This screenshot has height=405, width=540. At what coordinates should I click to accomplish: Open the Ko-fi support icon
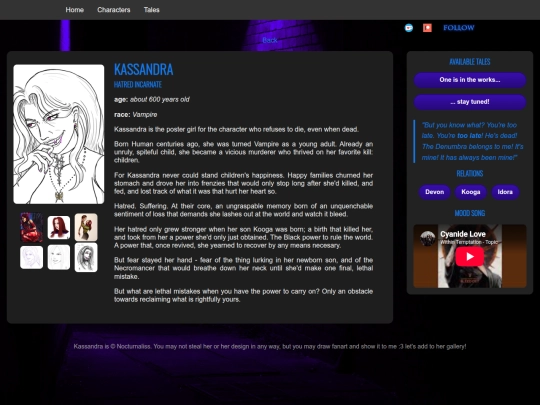[409, 28]
